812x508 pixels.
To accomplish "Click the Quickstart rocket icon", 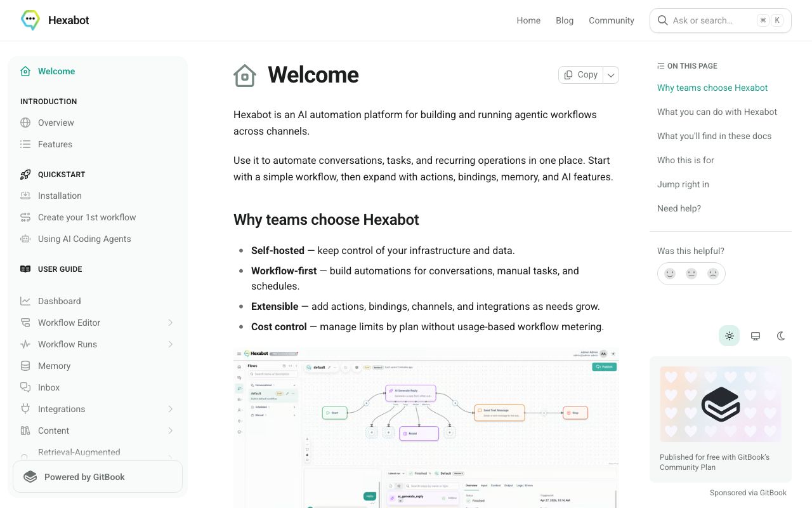I will point(25,175).
